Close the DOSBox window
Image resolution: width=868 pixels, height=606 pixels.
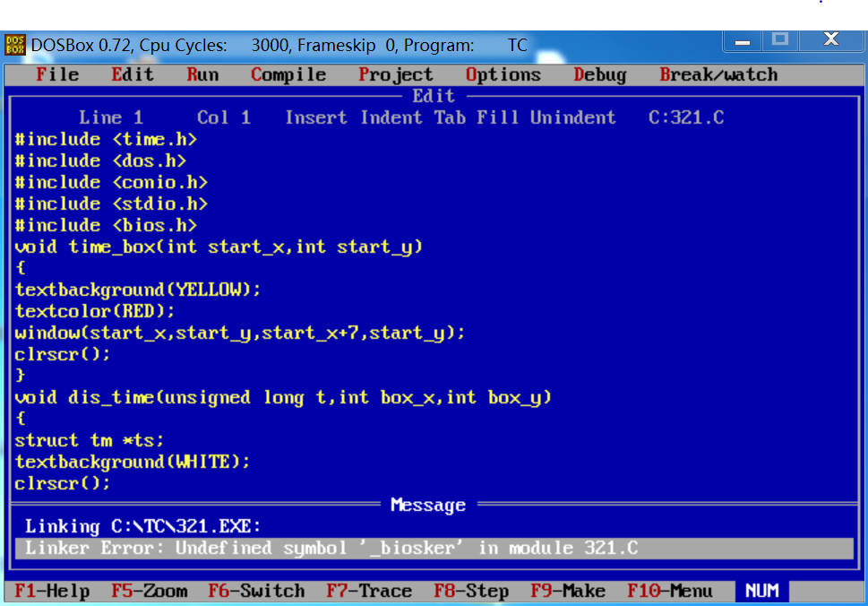pyautogui.click(x=831, y=39)
